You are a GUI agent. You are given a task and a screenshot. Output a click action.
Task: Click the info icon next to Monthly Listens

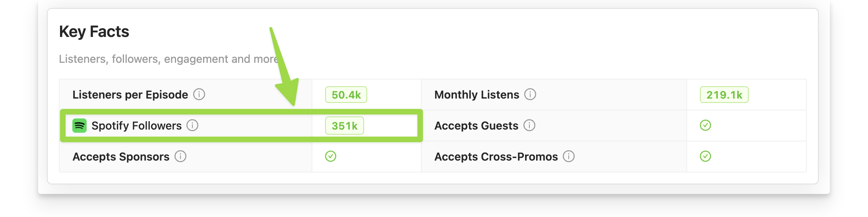(530, 95)
